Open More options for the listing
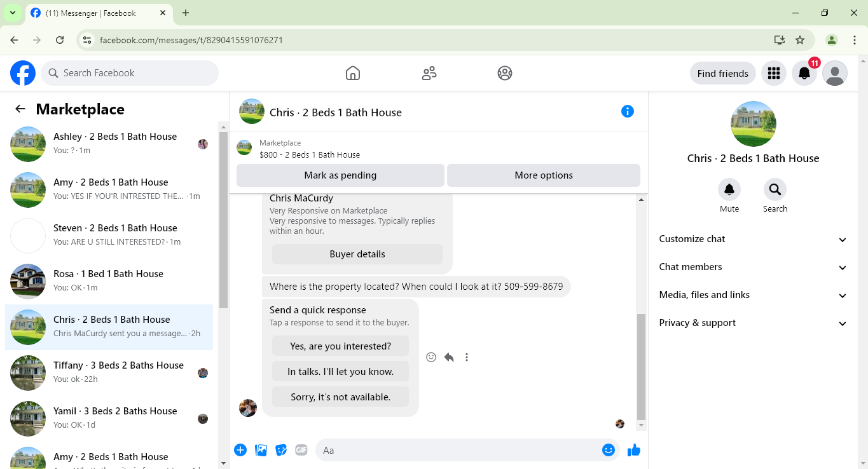The image size is (868, 469). (x=544, y=175)
